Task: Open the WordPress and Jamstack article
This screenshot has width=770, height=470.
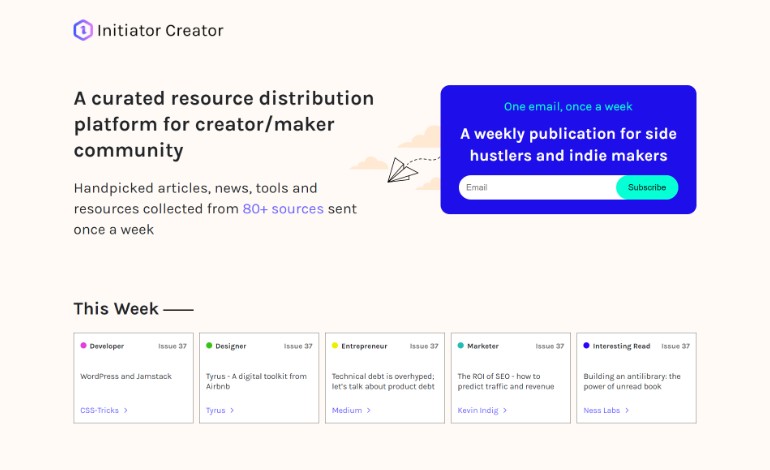Action: [126, 376]
